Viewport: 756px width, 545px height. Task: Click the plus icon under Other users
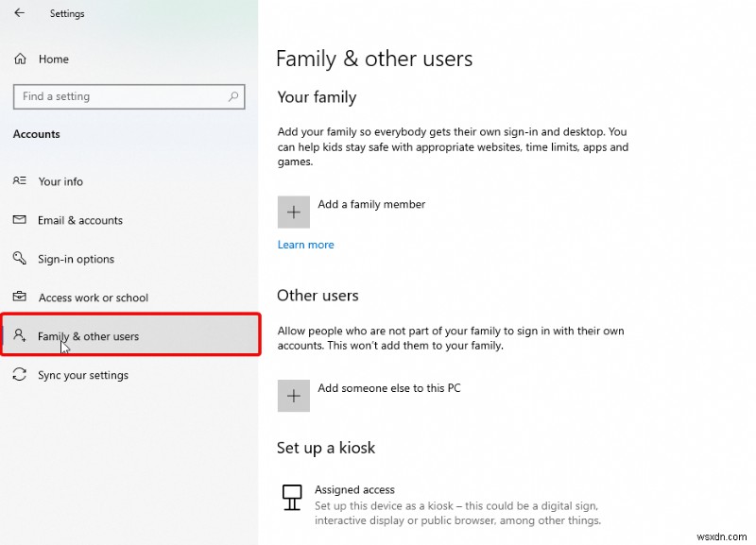pyautogui.click(x=293, y=396)
